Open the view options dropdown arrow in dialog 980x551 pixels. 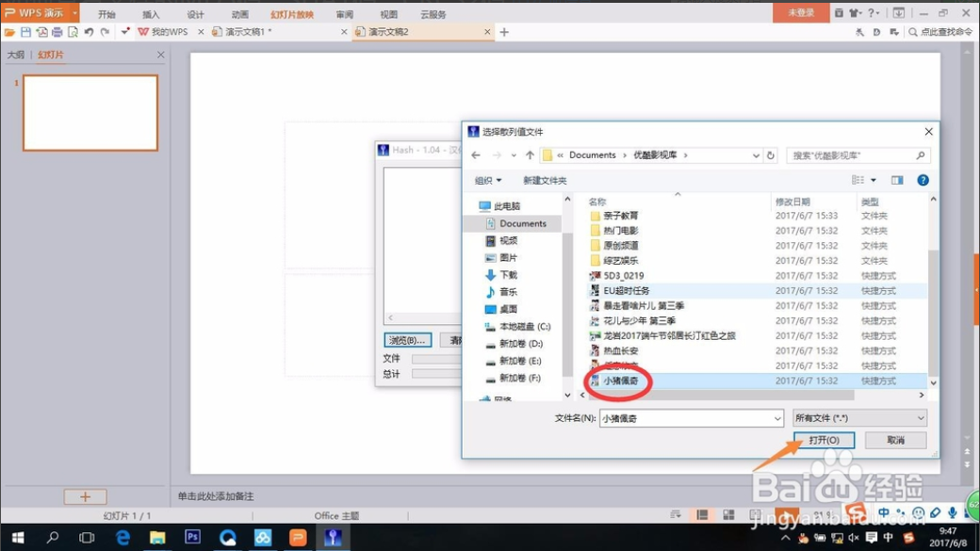point(874,180)
